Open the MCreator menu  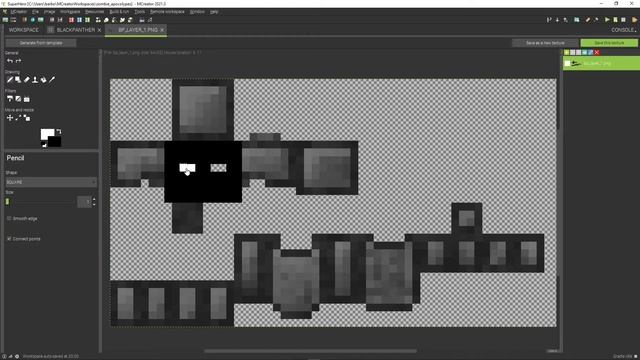coord(18,12)
